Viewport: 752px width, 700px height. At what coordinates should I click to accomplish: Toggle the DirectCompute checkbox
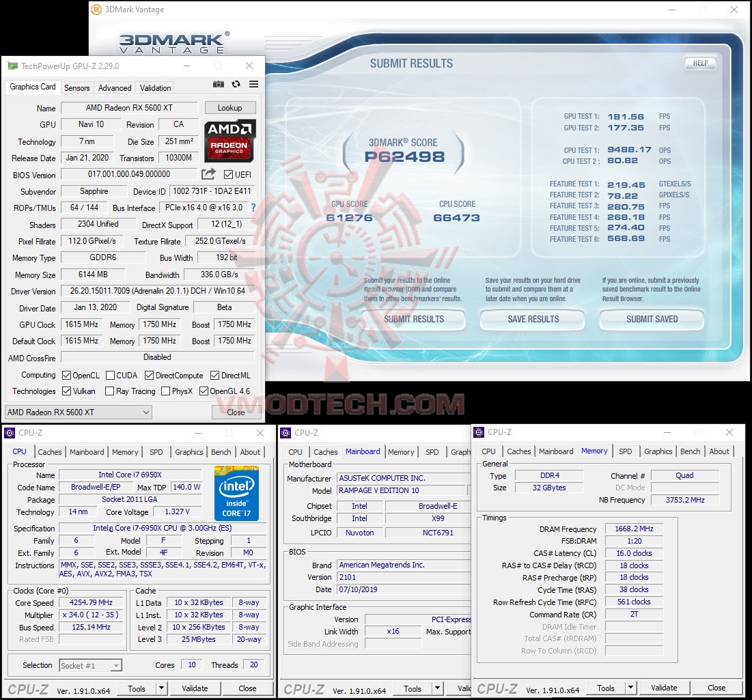(149, 376)
